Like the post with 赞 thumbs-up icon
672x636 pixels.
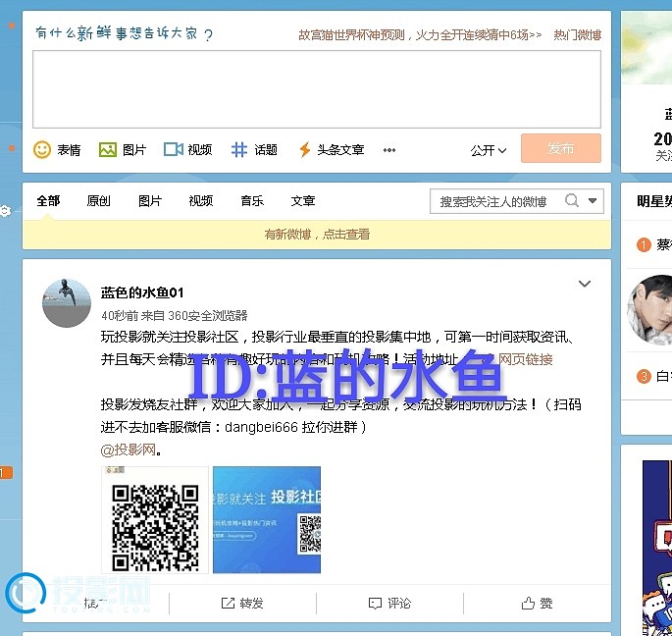tap(528, 604)
